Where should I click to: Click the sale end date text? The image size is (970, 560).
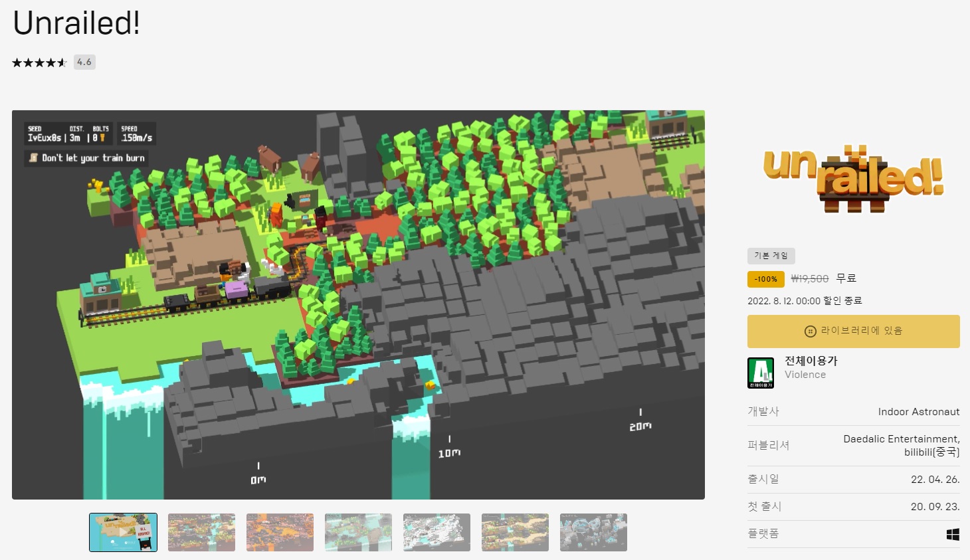pyautogui.click(x=805, y=301)
